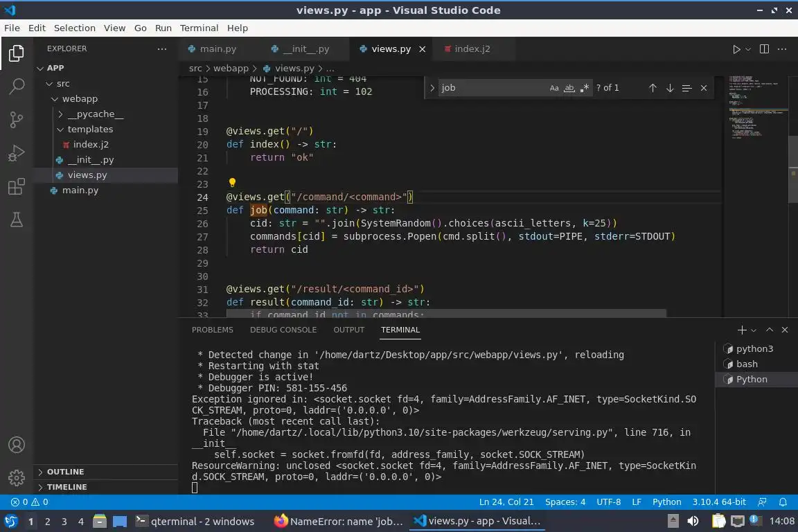The width and height of the screenshot is (798, 532).
Task: Open notifications bell in status bar
Action: click(783, 502)
